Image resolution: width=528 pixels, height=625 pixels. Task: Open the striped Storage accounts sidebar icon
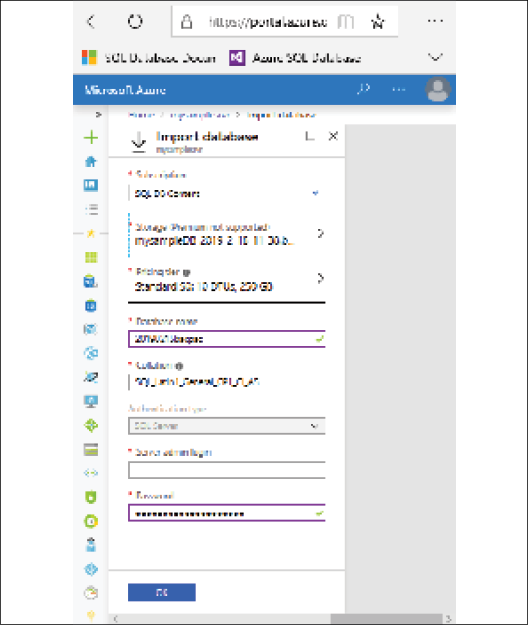click(91, 450)
